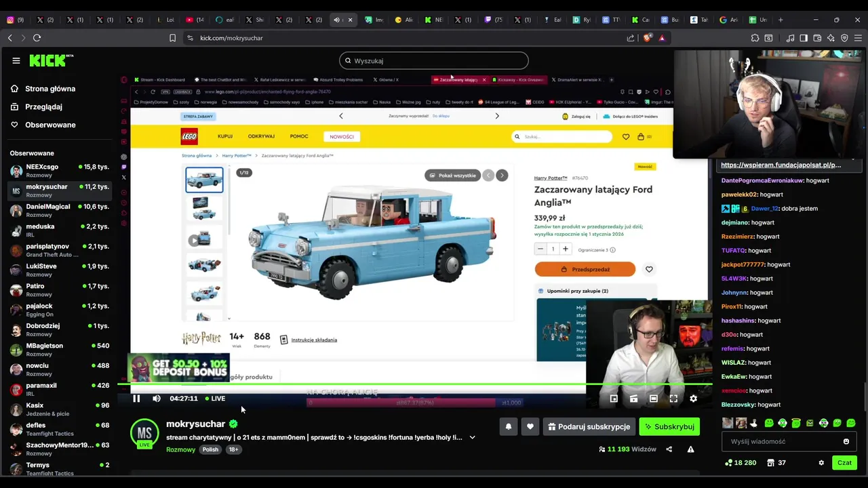Open pajalock followed channel
This screenshot has height=488, width=868.
[59, 310]
